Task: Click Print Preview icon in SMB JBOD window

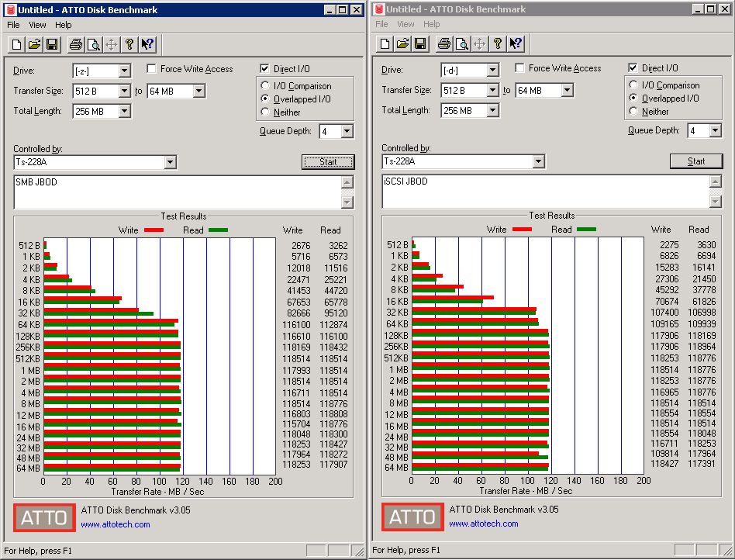Action: tap(93, 44)
